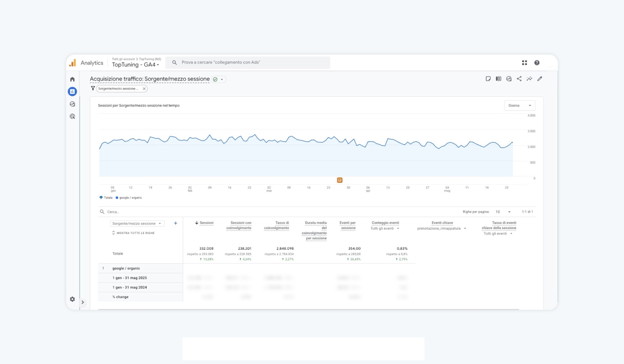Open the Explore icon in the sidebar

pos(72,104)
